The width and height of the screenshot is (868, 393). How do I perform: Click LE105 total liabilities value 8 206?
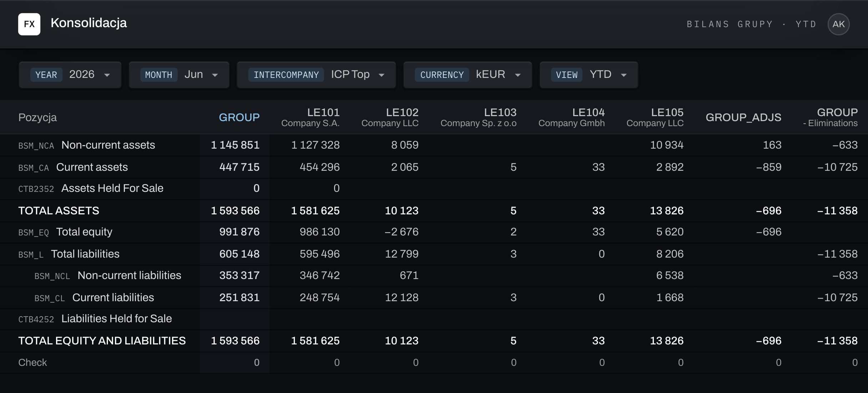coord(670,254)
